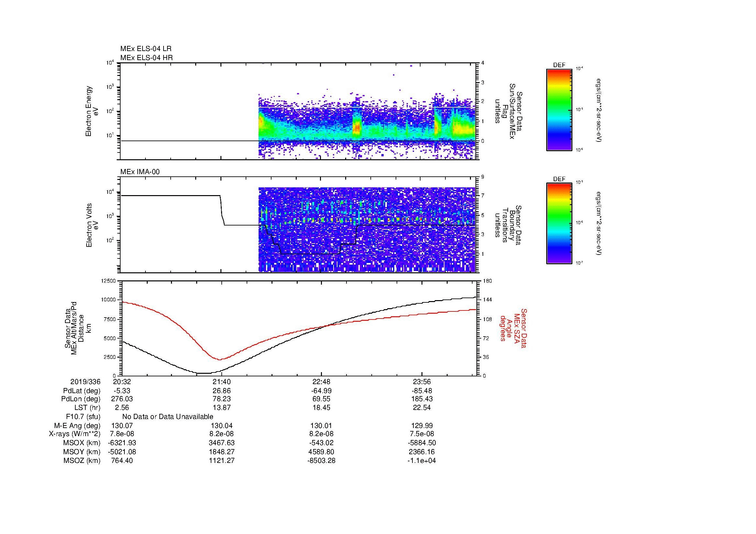Click the 'M-E Ang (deg)' row label
This screenshot has height=534, width=756.
click(77, 426)
